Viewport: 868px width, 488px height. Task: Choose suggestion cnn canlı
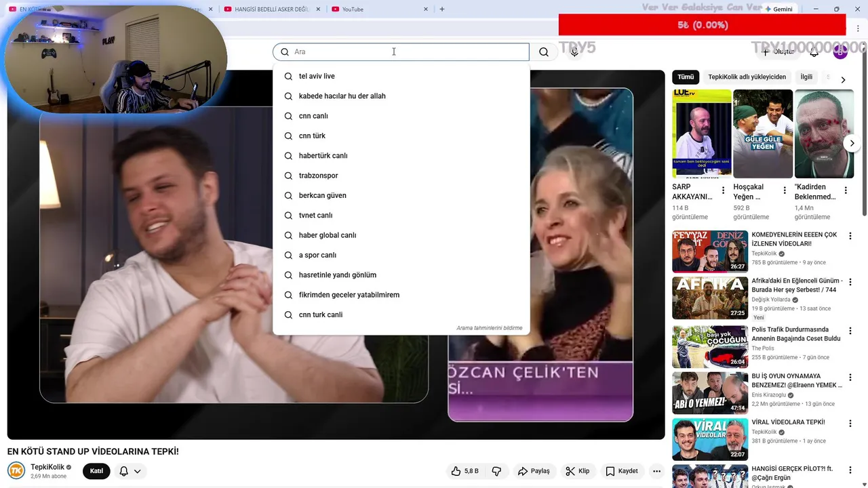[x=401, y=116]
